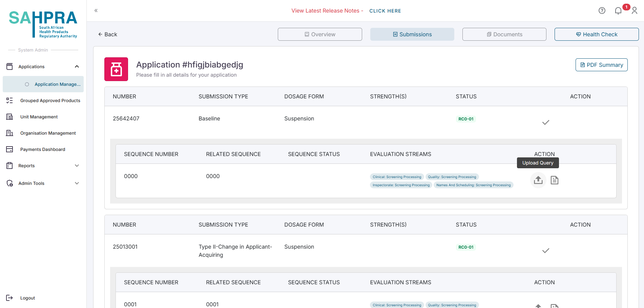
Task: Click the CLICK HERE release notes link
Action: [385, 11]
